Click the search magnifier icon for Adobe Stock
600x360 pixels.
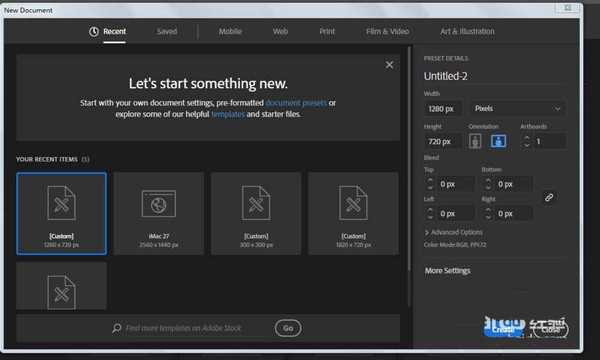(x=117, y=328)
